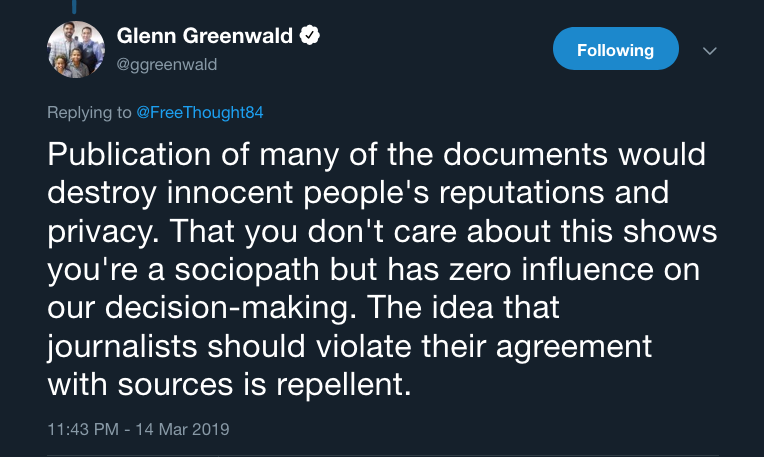This screenshot has height=457, width=764.
Task: Click the verified checkmark badge
Action: 312,36
